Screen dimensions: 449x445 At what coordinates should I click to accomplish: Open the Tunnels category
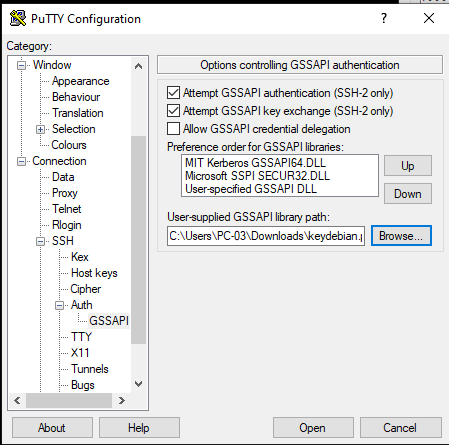click(x=90, y=369)
